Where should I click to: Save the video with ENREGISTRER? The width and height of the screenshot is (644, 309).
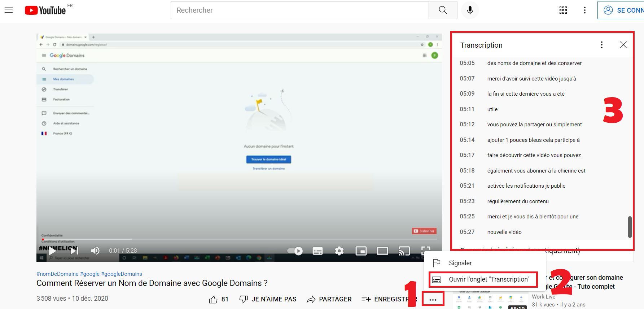pyautogui.click(x=389, y=299)
